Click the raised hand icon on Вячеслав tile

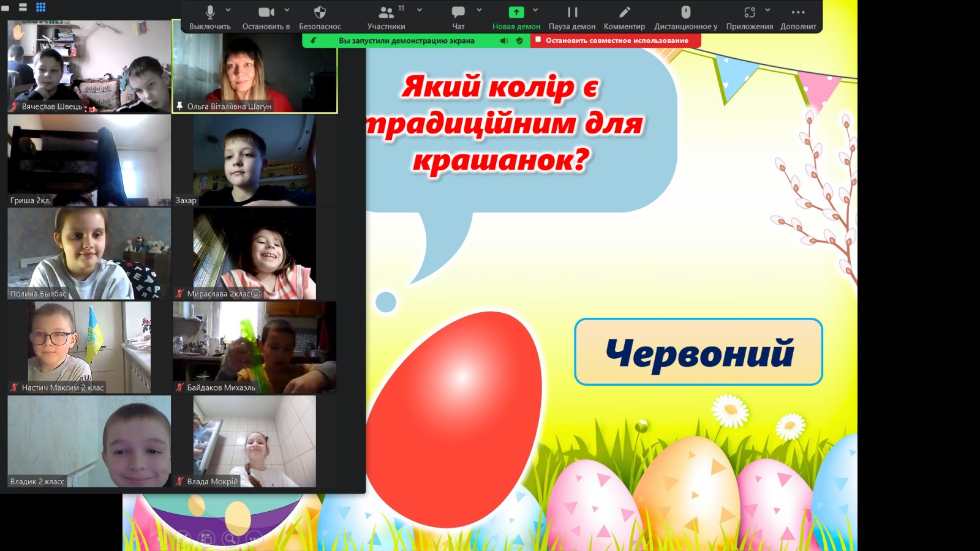pyautogui.click(x=18, y=31)
